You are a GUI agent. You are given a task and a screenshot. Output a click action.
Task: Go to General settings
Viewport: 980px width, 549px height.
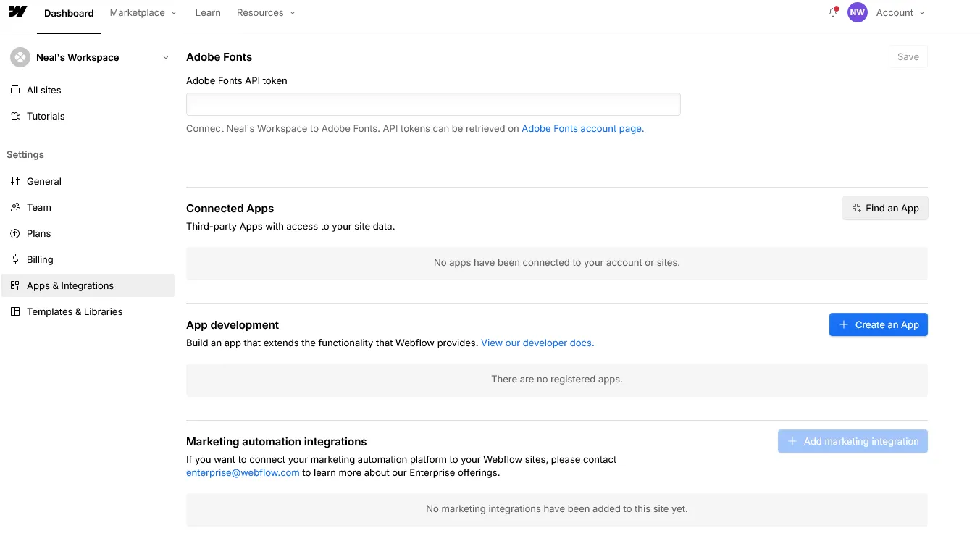pos(43,181)
